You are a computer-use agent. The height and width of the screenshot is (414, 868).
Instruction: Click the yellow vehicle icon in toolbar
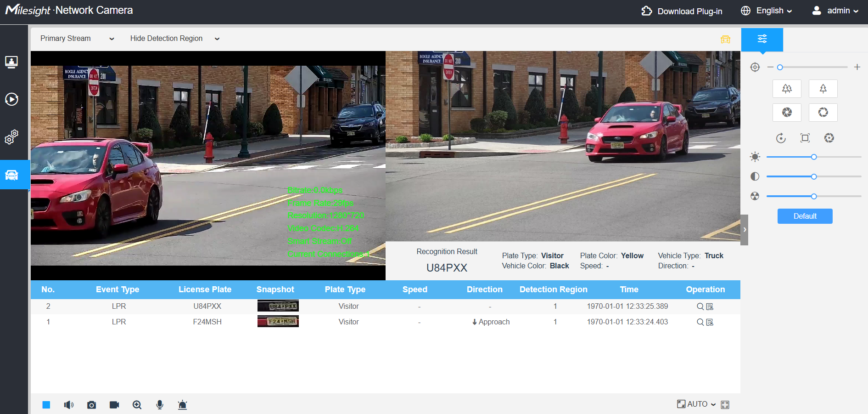point(725,39)
